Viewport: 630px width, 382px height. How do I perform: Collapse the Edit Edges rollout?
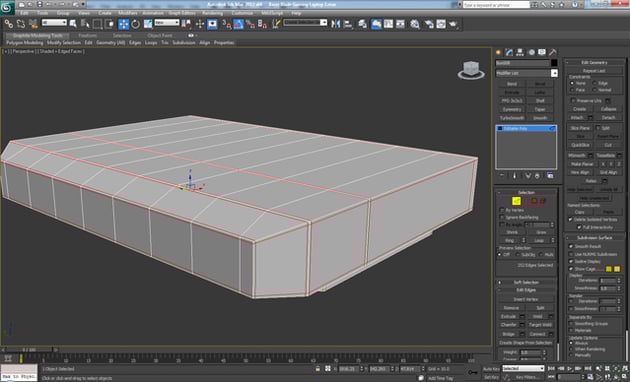pos(526,290)
